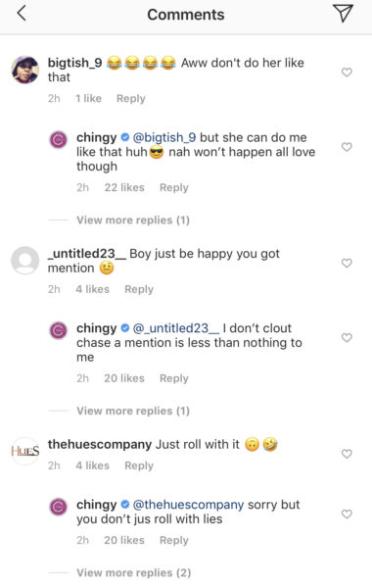
Task: Open the @bigtish_9 mention link
Action: click(x=164, y=137)
